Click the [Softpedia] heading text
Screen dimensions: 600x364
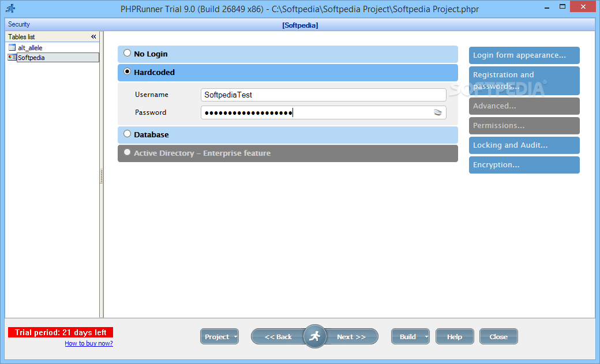[300, 25]
